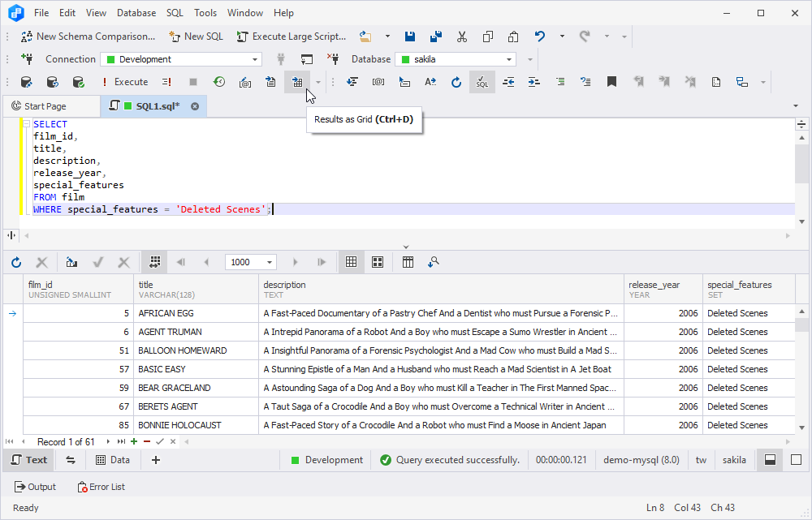Click the Column chooser icon in grid toolbar
The width and height of the screenshot is (812, 520).
pyautogui.click(x=408, y=262)
